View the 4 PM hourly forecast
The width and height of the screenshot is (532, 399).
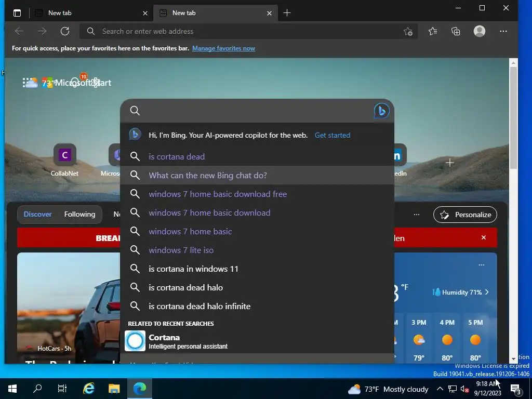(x=447, y=339)
